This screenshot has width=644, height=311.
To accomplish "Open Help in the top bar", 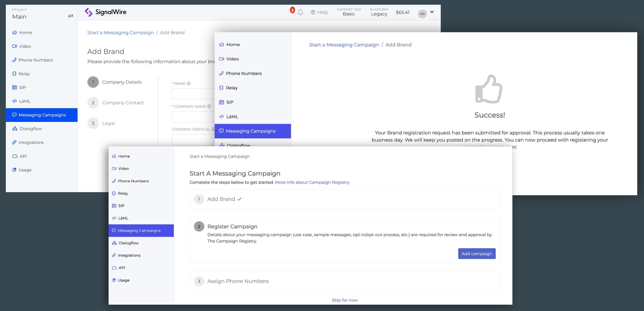I will click(x=319, y=12).
